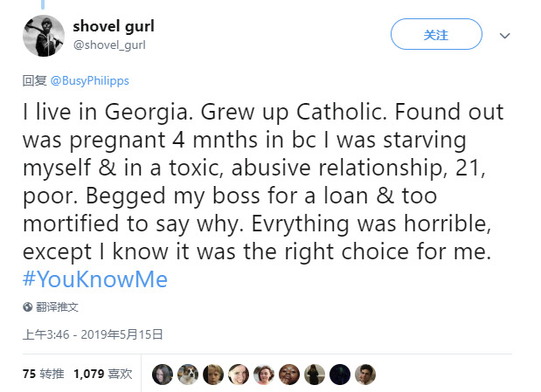This screenshot has width=541, height=392.
Task: View the 1,079 喜欢 likes list
Action: pyautogui.click(x=102, y=374)
